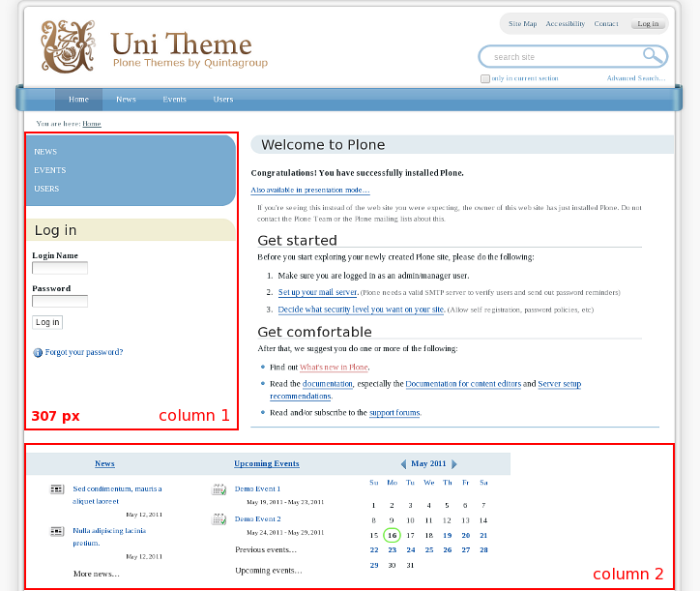Select day 27 in calendar
The image size is (700, 591).
click(466, 550)
